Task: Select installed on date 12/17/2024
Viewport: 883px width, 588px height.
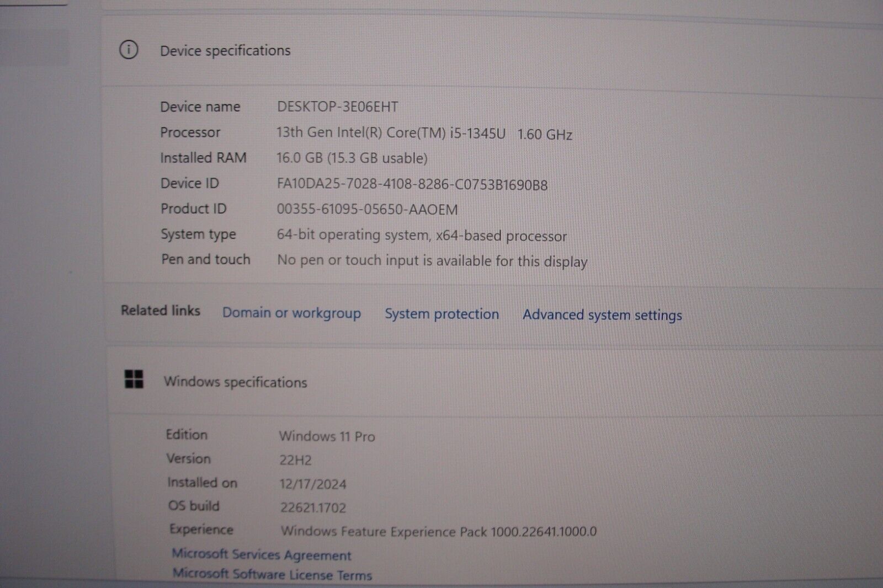Action: coord(313,484)
